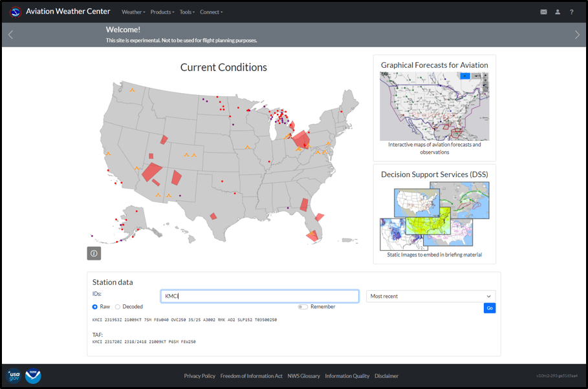Toggle the Remember switch

pyautogui.click(x=302, y=307)
